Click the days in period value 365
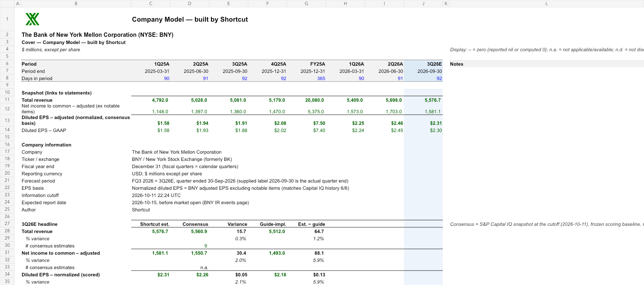The height and width of the screenshot is (285, 644). tap(321, 78)
